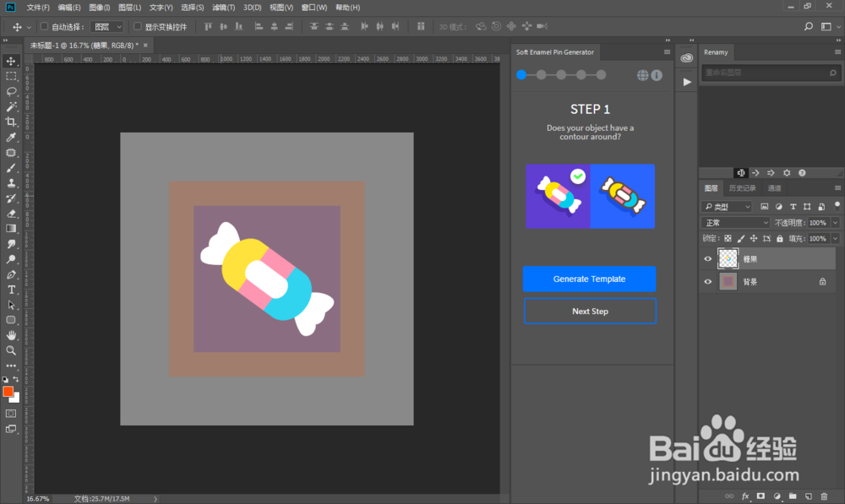This screenshot has width=845, height=504.
Task: Open the 文件(F) menu
Action: [38, 8]
